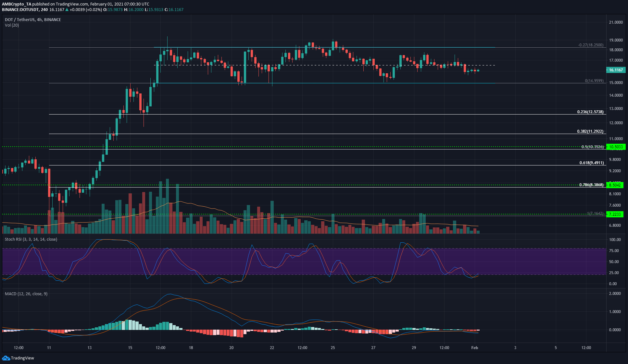Click the current price tag 16.1167
This screenshot has height=364, width=628.
pos(616,70)
